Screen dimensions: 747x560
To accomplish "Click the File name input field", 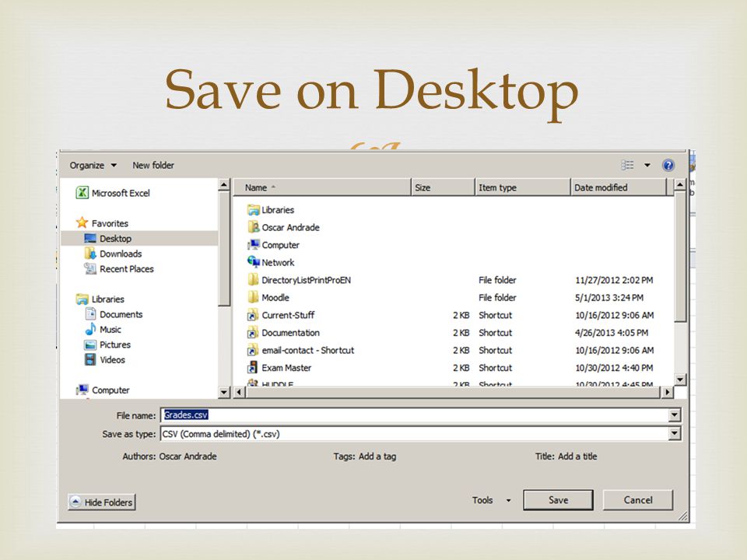I will pos(415,415).
